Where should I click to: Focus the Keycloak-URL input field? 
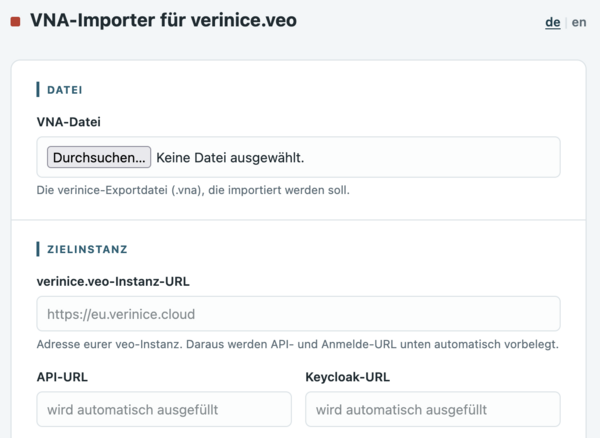coord(433,409)
